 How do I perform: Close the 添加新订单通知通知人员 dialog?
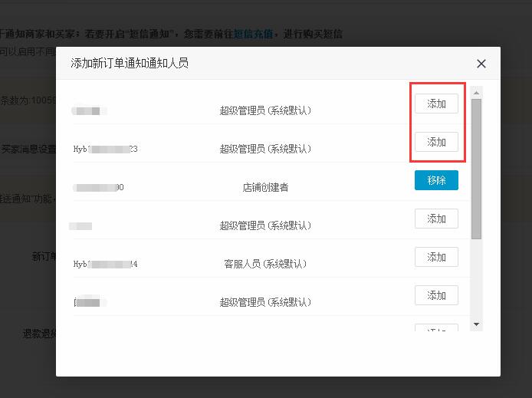481,64
